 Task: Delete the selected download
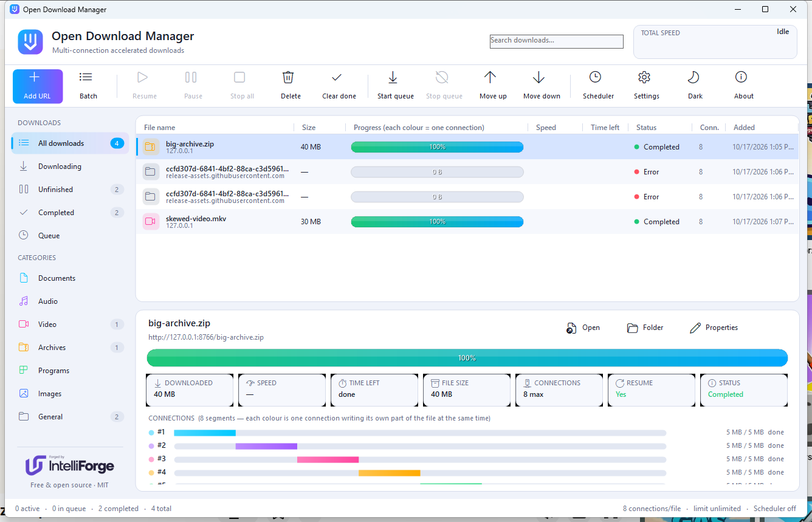[291, 86]
